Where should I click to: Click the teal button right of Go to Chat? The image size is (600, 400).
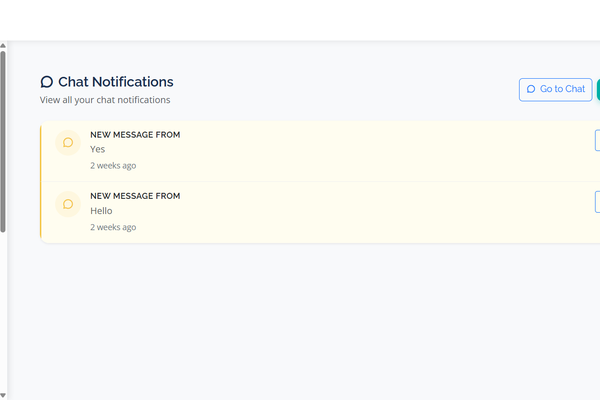[x=598, y=89]
